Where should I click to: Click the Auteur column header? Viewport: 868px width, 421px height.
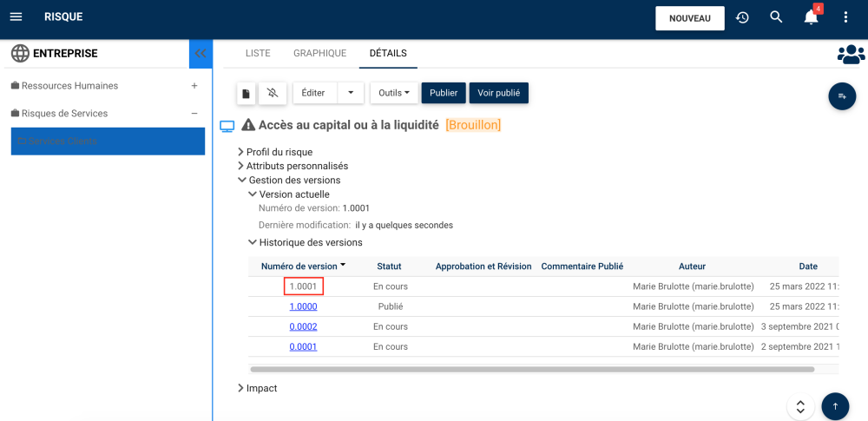point(692,266)
